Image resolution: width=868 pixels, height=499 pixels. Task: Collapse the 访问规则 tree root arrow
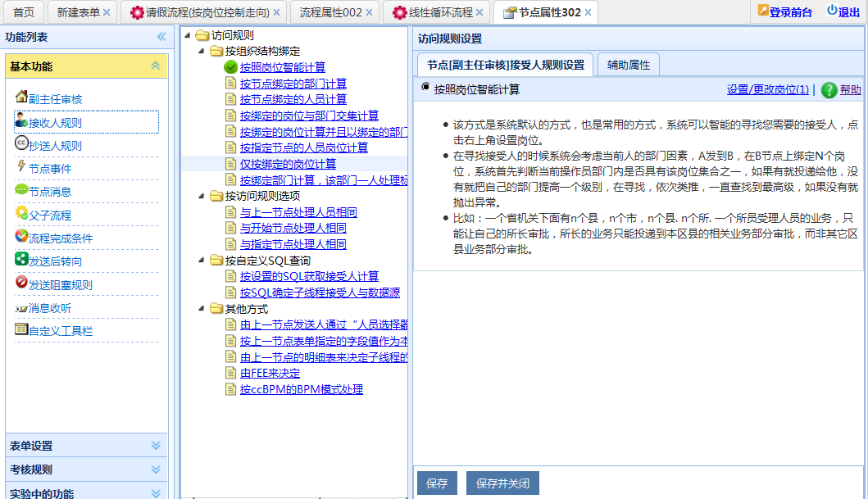[x=188, y=35]
